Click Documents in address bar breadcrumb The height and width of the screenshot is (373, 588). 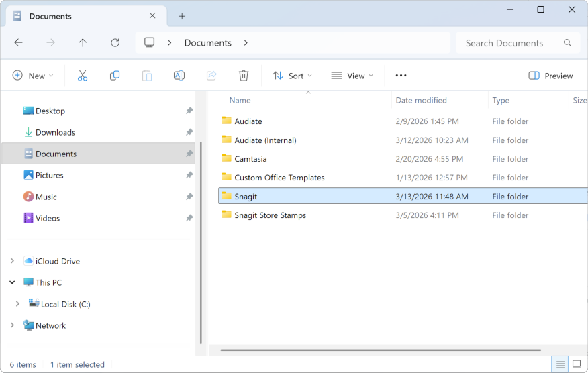pos(208,43)
